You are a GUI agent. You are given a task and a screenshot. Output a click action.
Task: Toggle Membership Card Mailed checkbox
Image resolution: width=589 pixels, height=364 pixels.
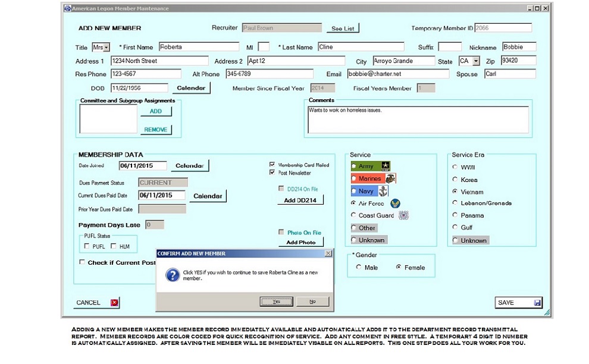272,165
